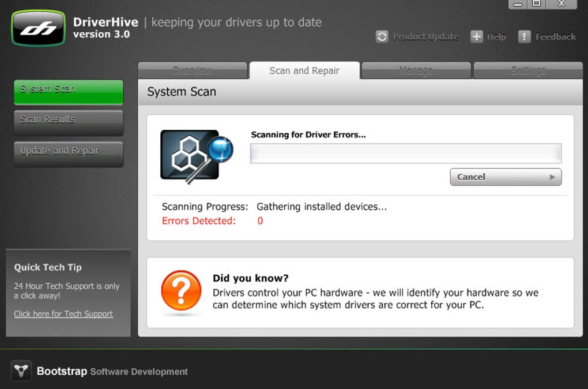Open the Settings tab

(528, 70)
